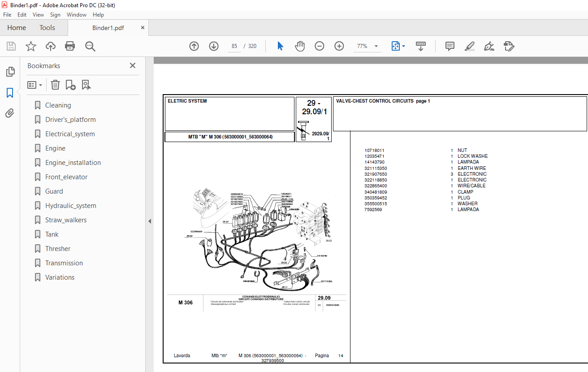
Task: Delete the selected bookmark with trash icon
Action: [55, 85]
